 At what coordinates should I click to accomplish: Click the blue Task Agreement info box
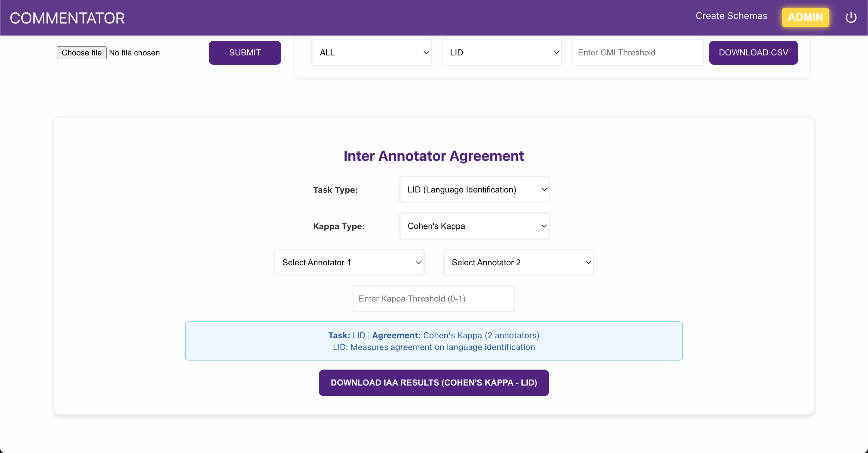tap(433, 341)
